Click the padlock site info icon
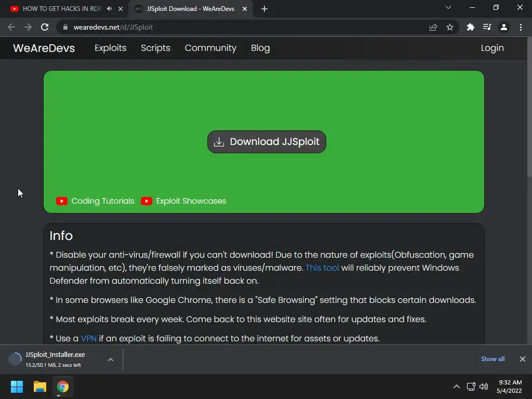This screenshot has height=399, width=532. [65, 27]
